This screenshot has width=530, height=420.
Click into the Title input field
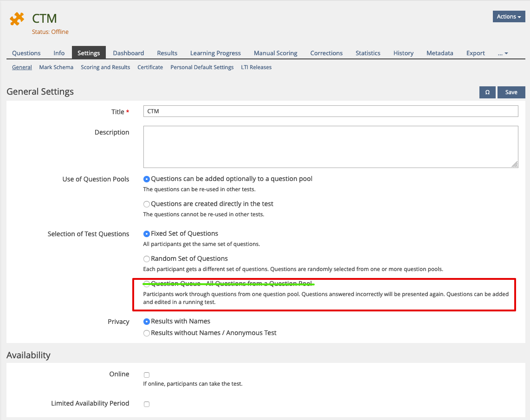coord(330,111)
